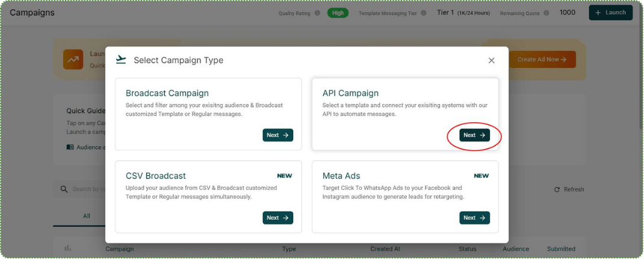Click Create Ad Now button
The height and width of the screenshot is (259, 644).
point(542,59)
